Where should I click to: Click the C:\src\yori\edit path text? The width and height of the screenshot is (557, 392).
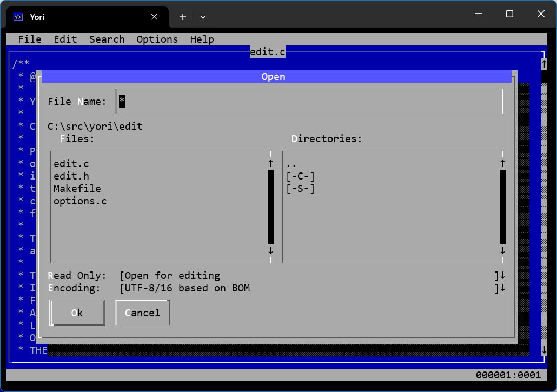click(95, 127)
